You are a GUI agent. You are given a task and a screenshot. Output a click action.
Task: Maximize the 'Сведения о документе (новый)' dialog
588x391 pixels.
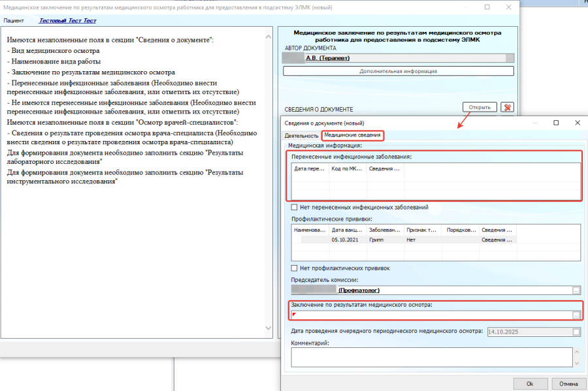(556, 123)
